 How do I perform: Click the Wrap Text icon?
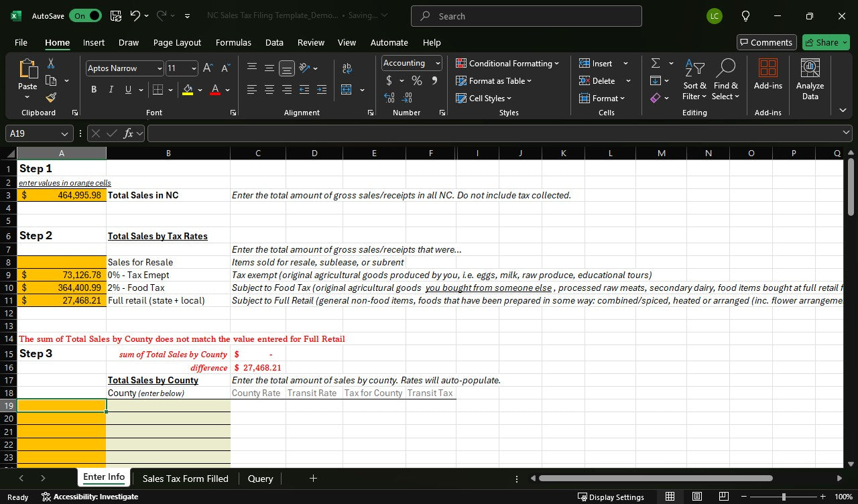click(347, 68)
